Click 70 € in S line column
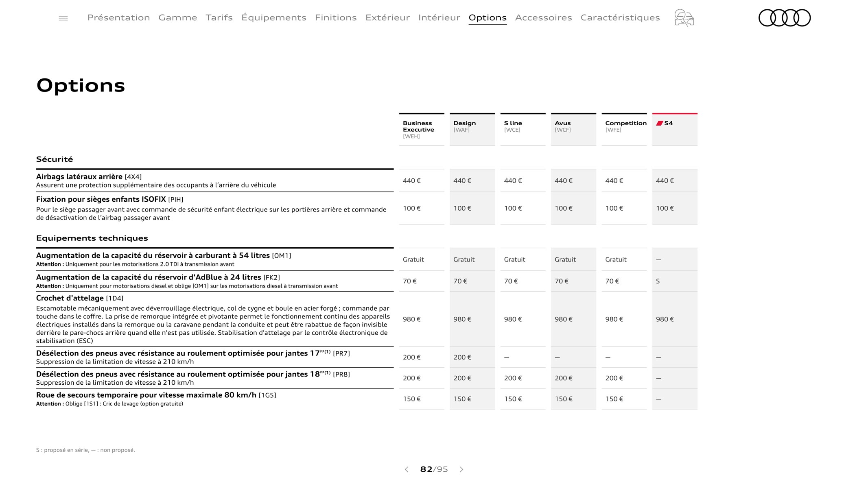The height and width of the screenshot is (488, 868). [511, 281]
